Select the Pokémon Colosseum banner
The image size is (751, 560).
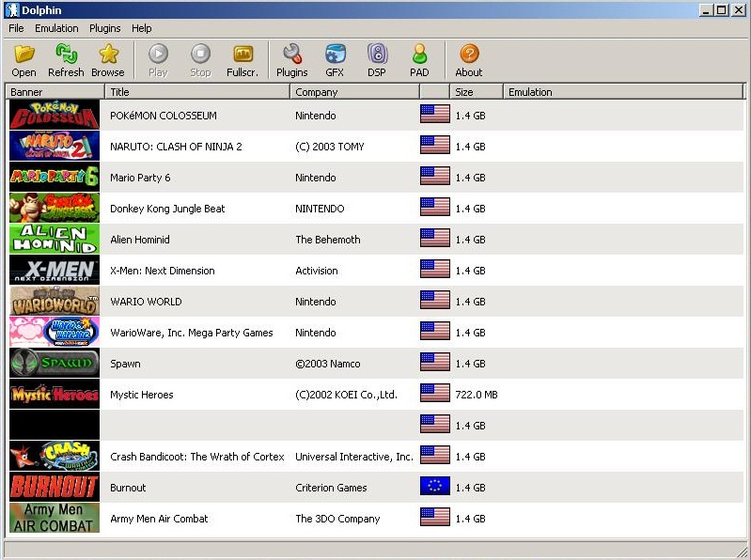[x=55, y=115]
